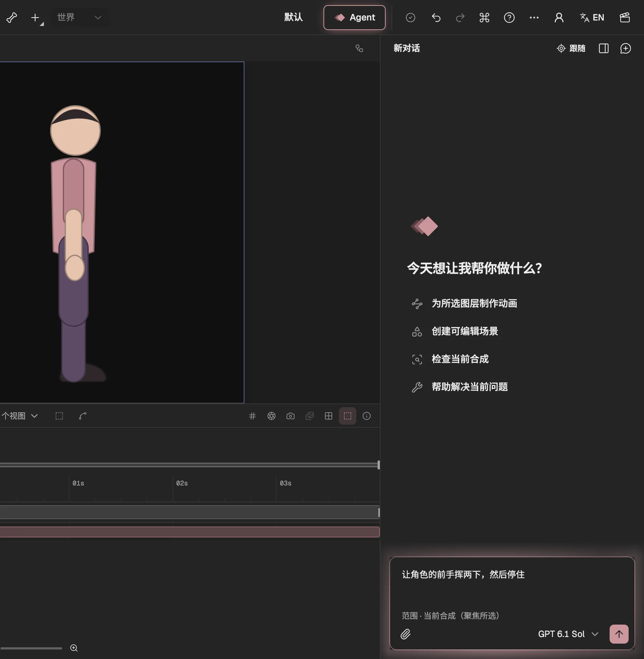Redo the last undone action
Image resolution: width=644 pixels, height=659 pixels.
pyautogui.click(x=460, y=18)
